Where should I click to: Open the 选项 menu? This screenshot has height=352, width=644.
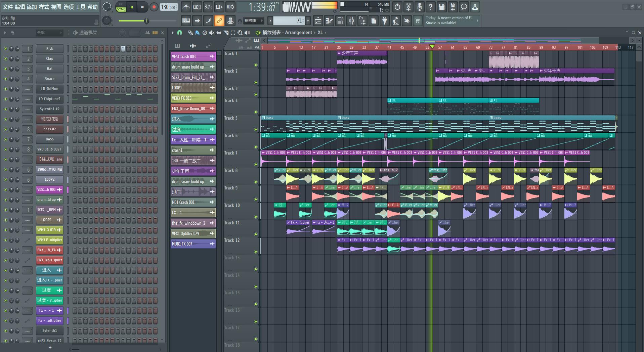69,7
